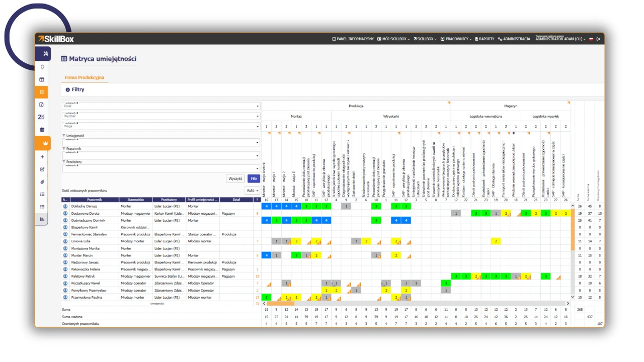Open profile icon for Monter Marcin
644x362 pixels.
coord(65,255)
